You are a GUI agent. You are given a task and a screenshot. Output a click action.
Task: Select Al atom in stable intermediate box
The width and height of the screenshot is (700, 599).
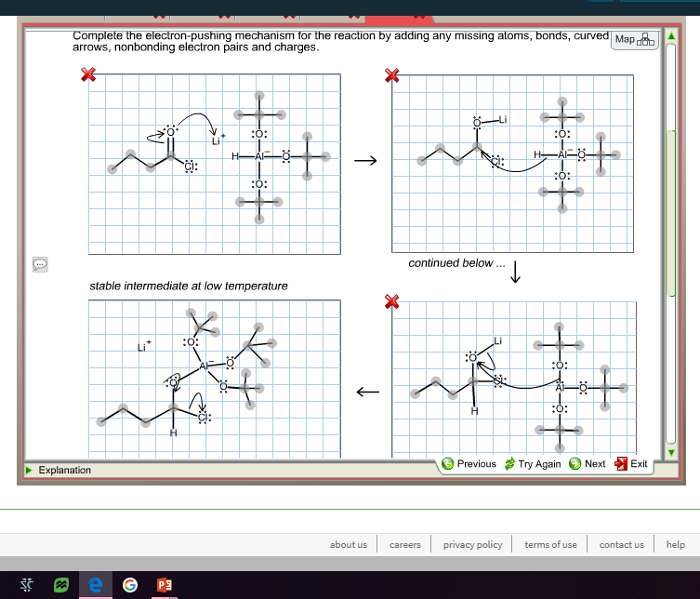(205, 366)
